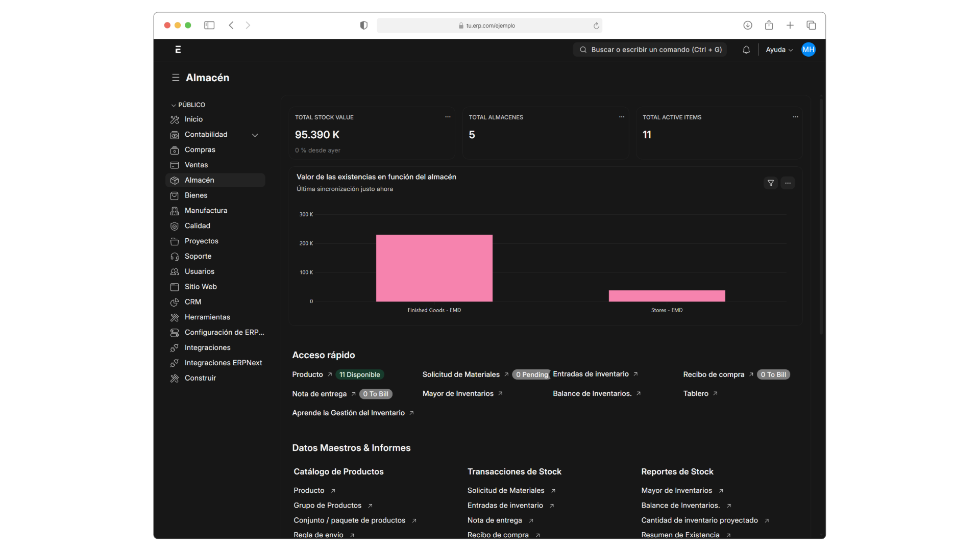Expand the Contabilidad sidebar chevron
The height and width of the screenshot is (551, 980).
255,135
